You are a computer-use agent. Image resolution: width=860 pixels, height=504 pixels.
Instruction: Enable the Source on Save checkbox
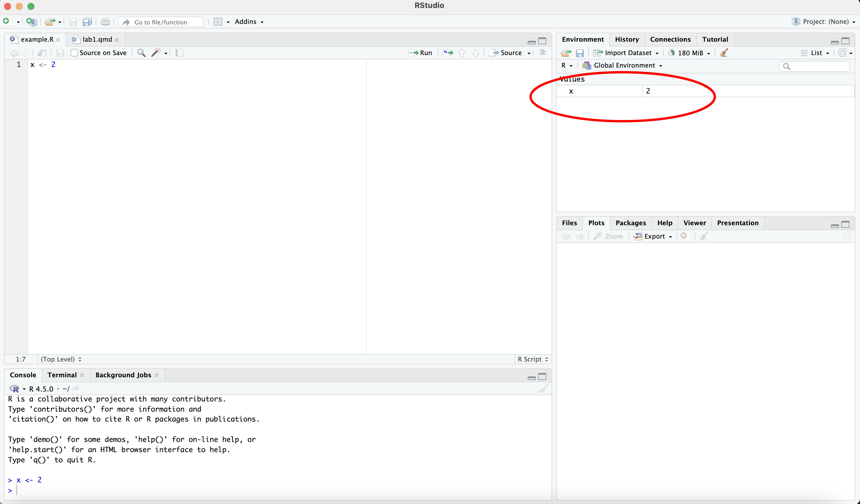[x=74, y=53]
